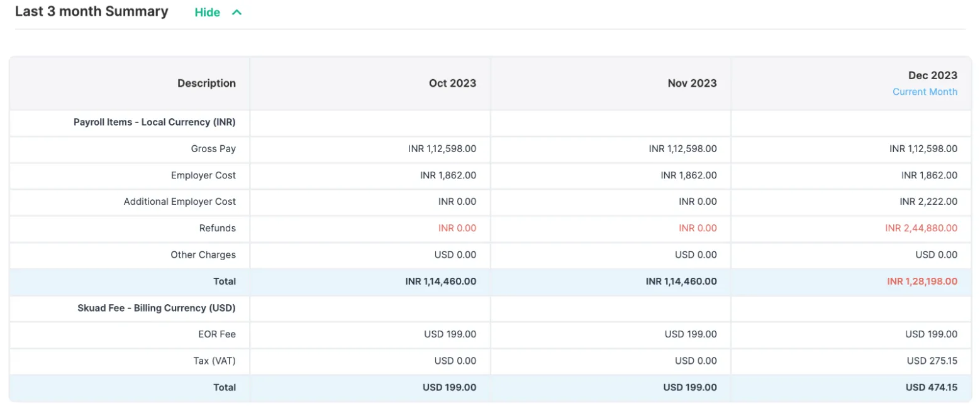Screen dimensions: 980x411
Task: Click the payroll Total row label
Action: point(225,282)
